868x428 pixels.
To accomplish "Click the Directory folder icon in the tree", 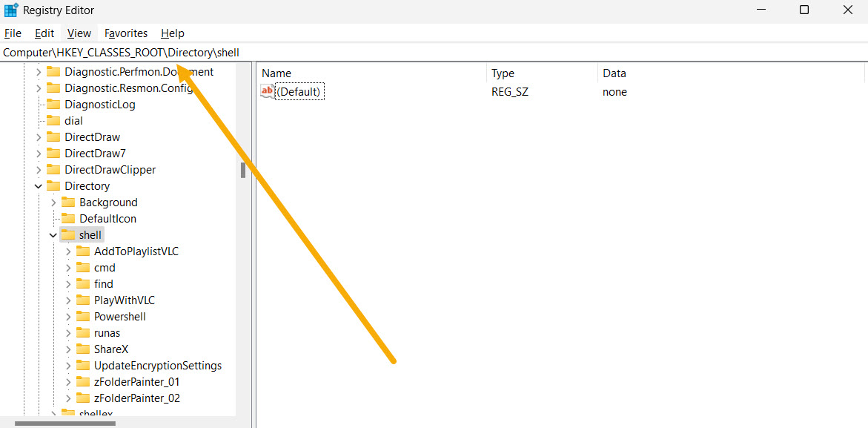I will click(53, 185).
